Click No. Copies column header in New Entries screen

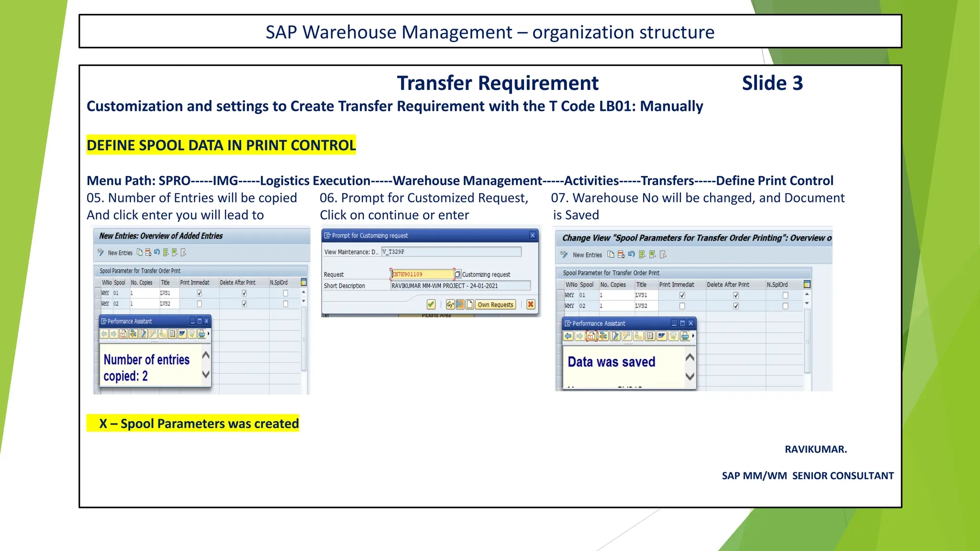pos(145,282)
